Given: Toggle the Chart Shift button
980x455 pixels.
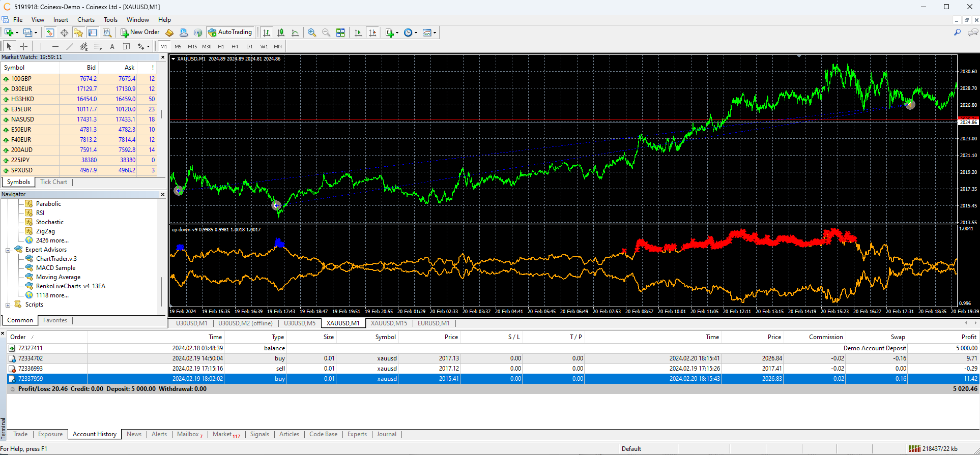Looking at the screenshot, I should (373, 33).
